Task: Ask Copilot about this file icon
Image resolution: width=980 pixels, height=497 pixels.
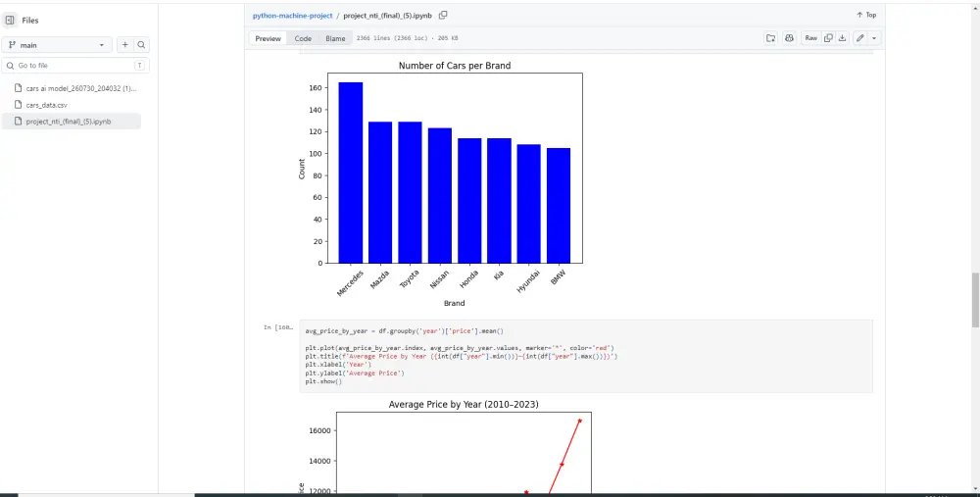Action: pyautogui.click(x=789, y=38)
